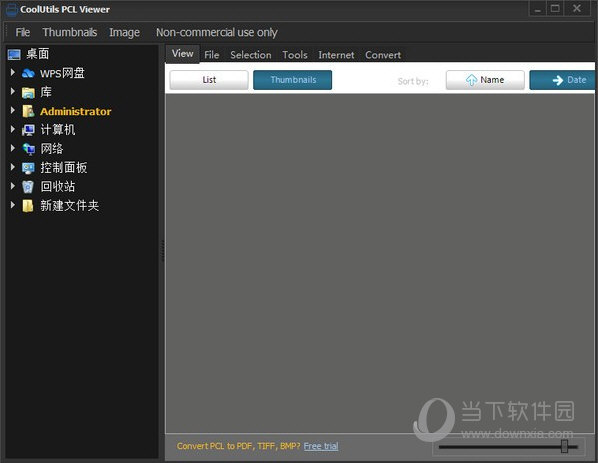The image size is (598, 463).
Task: Click the 回收站 recycle bin icon
Action: pyautogui.click(x=28, y=187)
